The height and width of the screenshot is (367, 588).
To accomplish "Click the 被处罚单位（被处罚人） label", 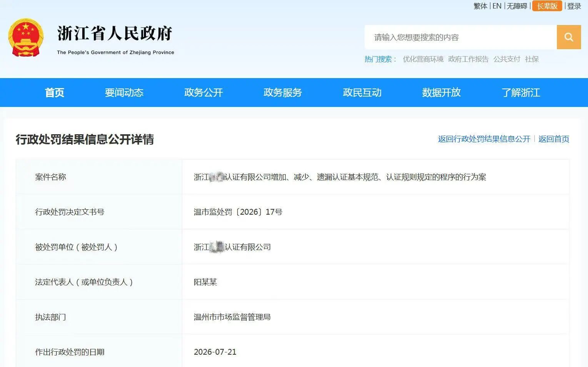I will pyautogui.click(x=76, y=247).
